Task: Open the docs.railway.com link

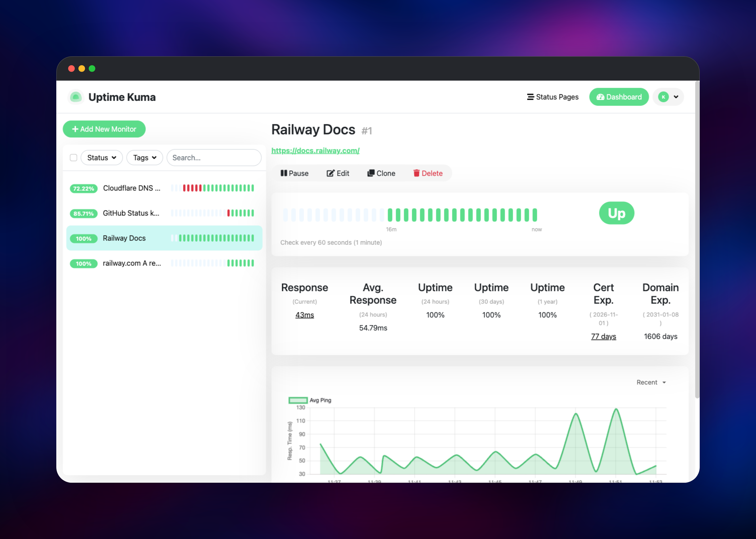Action: click(315, 151)
